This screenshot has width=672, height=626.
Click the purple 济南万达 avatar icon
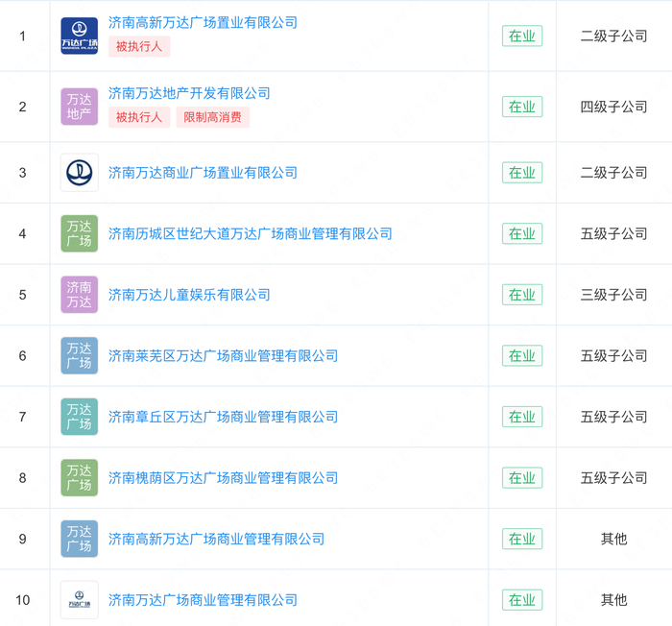point(79,295)
